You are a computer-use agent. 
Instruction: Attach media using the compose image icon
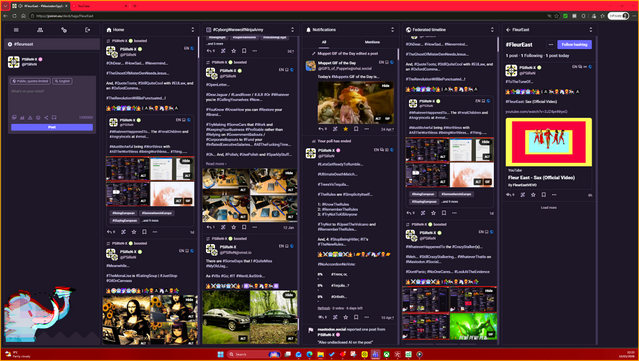point(14,117)
